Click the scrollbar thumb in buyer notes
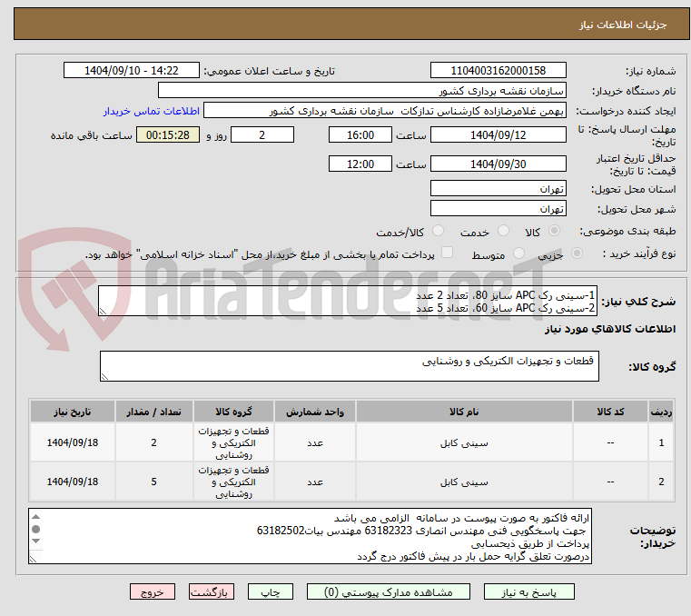The height and width of the screenshot is (616, 691). (x=36, y=529)
